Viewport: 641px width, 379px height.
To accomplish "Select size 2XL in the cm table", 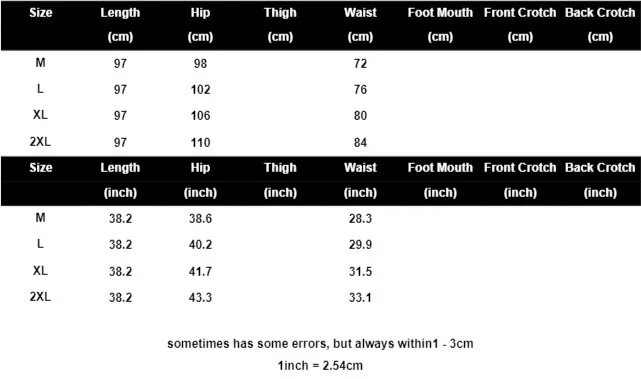I will coord(40,141).
